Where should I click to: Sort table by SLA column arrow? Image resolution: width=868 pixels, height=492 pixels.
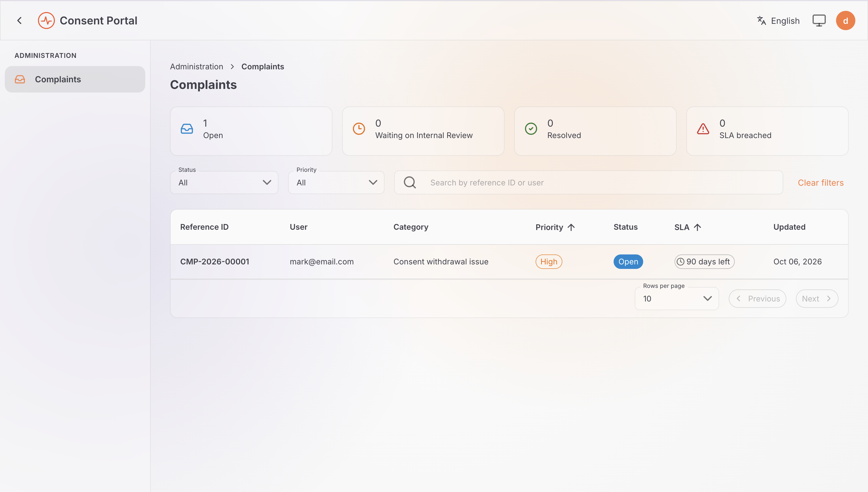(x=697, y=227)
